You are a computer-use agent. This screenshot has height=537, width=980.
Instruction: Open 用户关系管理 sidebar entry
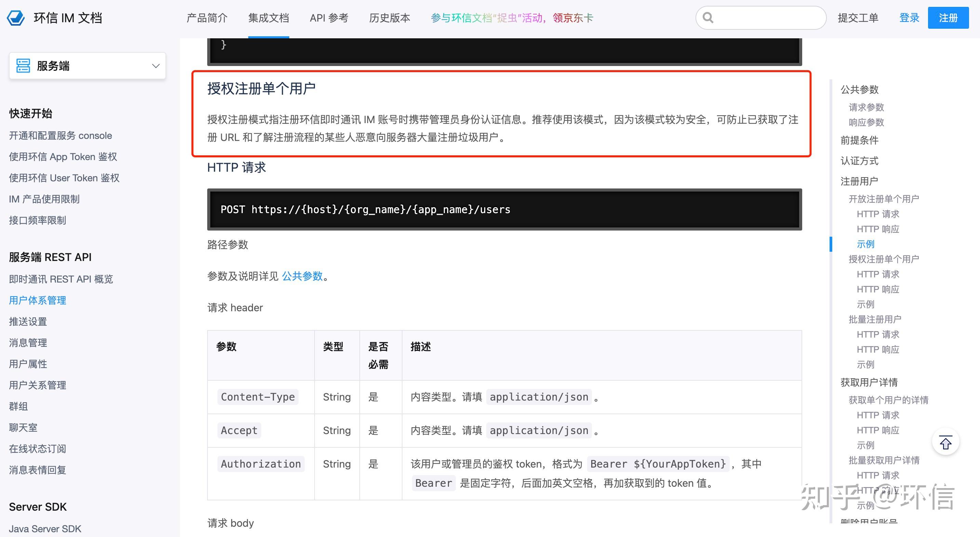[38, 385]
